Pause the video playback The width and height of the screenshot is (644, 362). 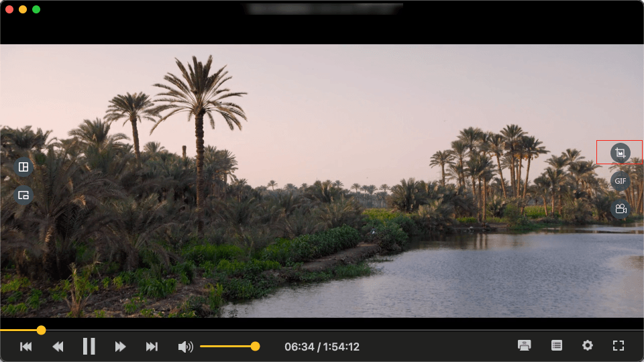click(x=89, y=347)
